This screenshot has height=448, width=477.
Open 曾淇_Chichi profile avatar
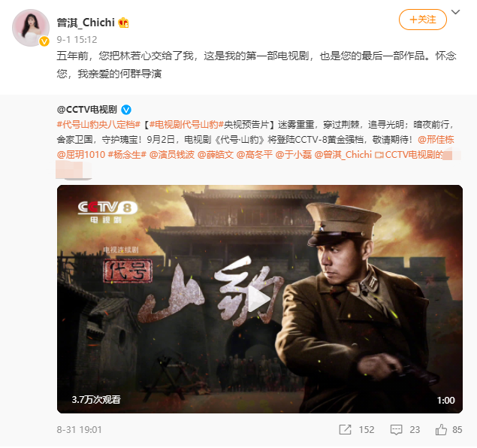[31, 28]
